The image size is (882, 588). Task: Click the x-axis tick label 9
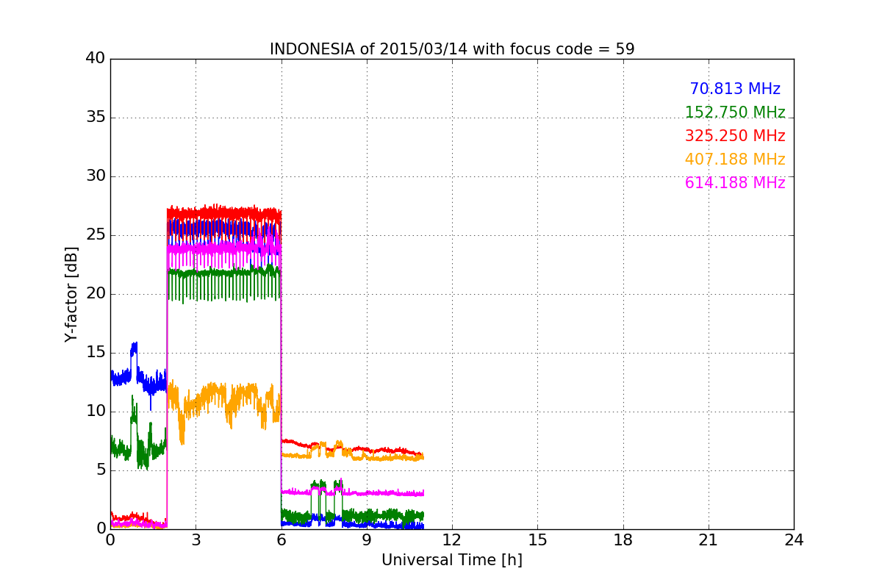tap(367, 540)
